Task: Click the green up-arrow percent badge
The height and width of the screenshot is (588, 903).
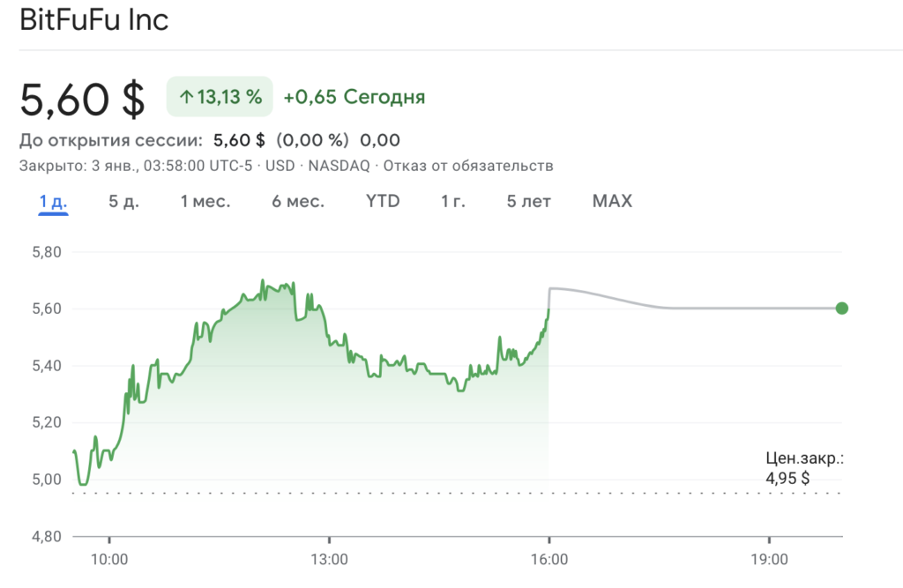Action: [x=220, y=97]
